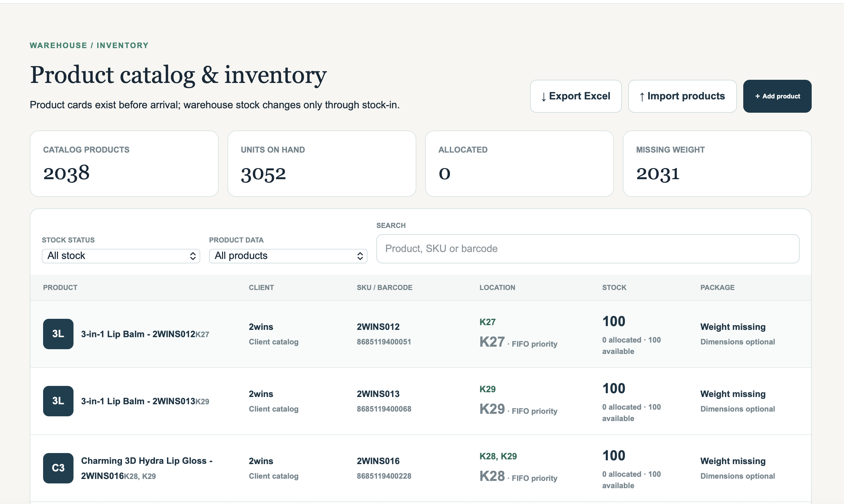Click barcode 8685119400051
The image size is (844, 504).
(384, 342)
